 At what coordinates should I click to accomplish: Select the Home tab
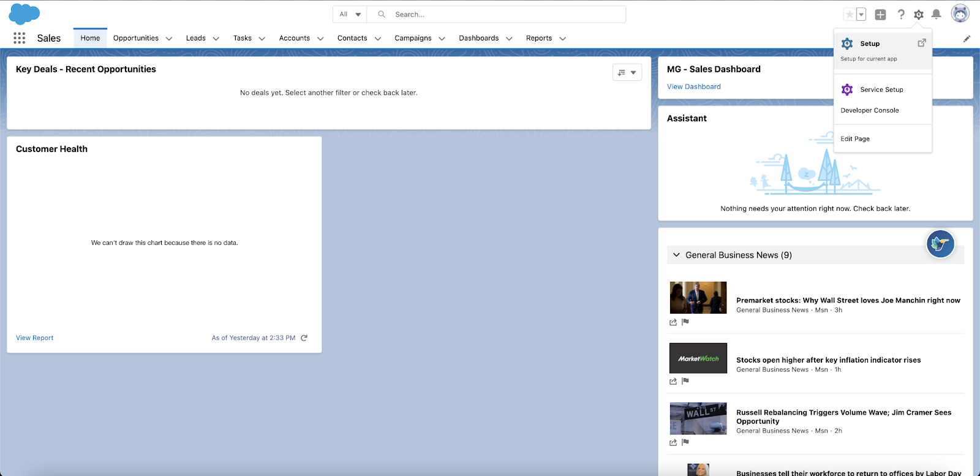[90, 38]
